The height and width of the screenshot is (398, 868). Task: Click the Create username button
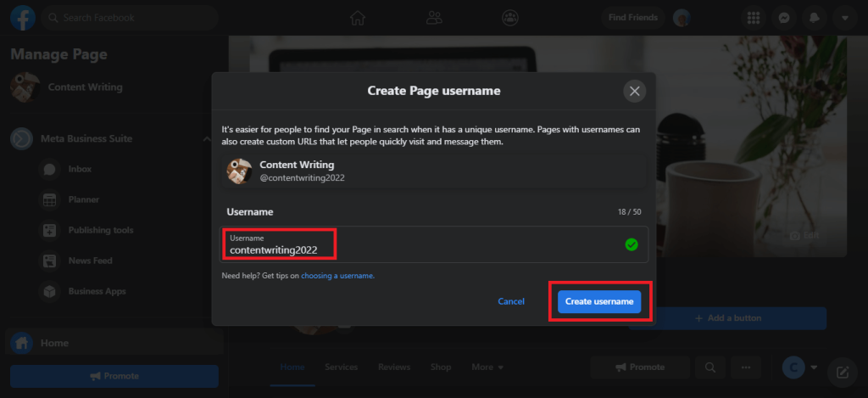coord(599,301)
